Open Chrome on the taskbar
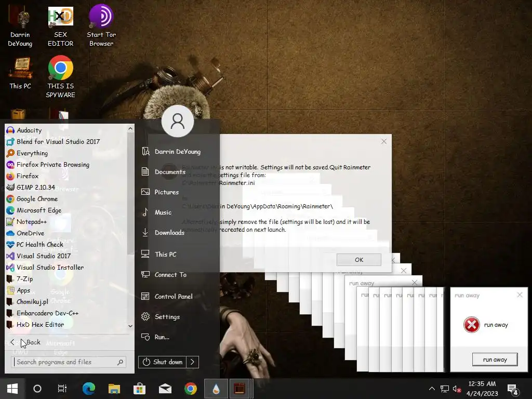This screenshot has height=399, width=532. [x=191, y=389]
